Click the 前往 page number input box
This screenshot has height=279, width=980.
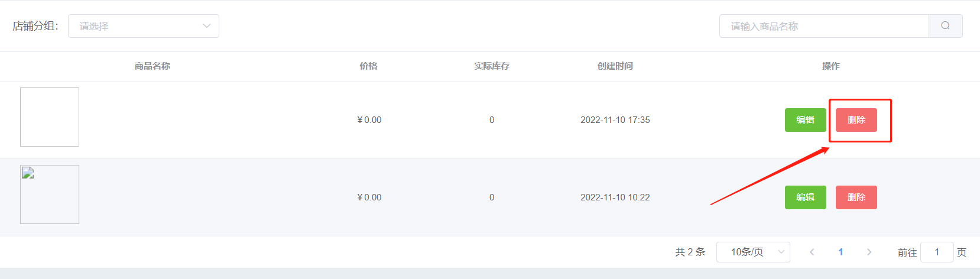pyautogui.click(x=937, y=252)
